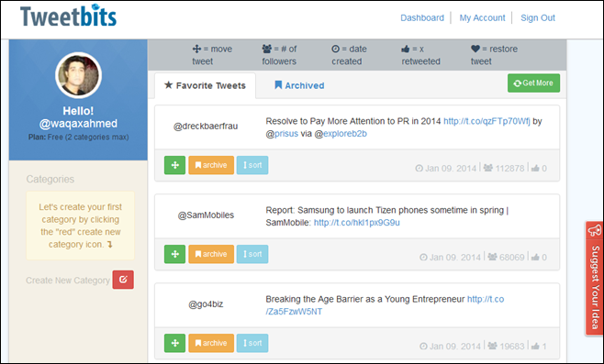Image resolution: width=604 pixels, height=364 pixels.
Task: Click the @go4biz username
Action: 206,304
